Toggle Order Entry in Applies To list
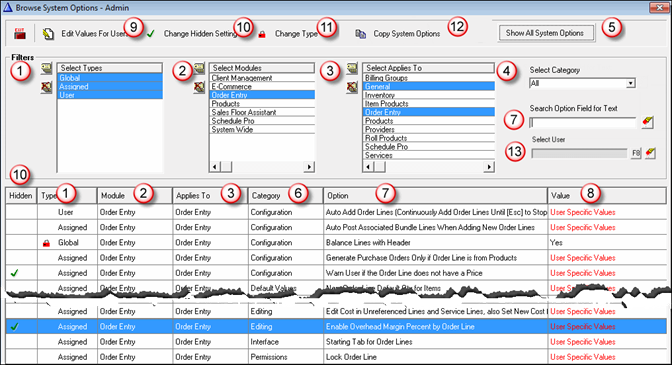Screen dimensions: 672x365 (x=429, y=112)
